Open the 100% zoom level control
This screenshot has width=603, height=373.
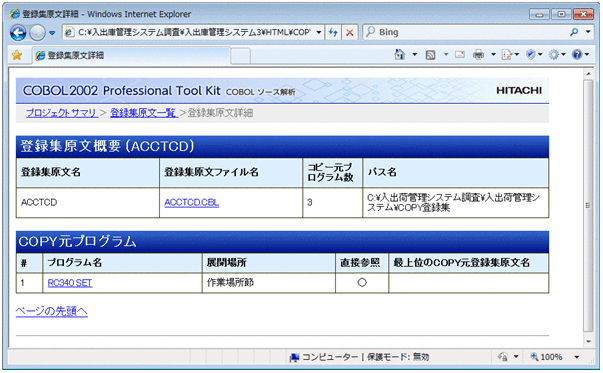[546, 357]
